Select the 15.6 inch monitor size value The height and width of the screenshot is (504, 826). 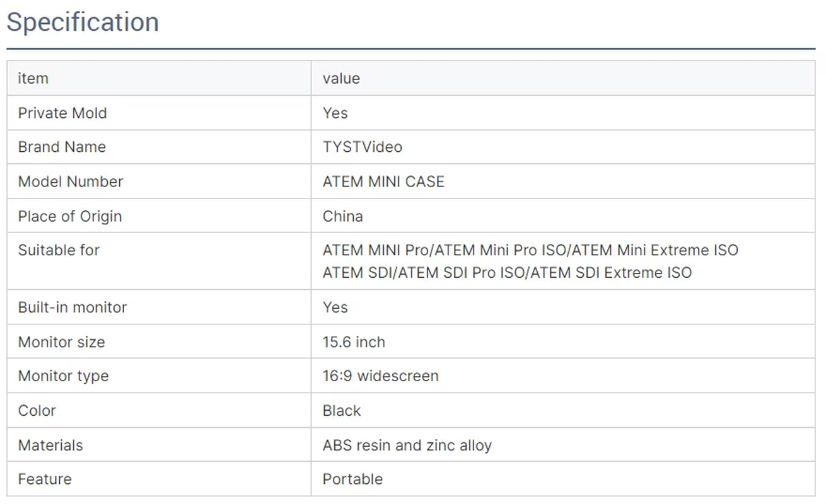click(354, 342)
